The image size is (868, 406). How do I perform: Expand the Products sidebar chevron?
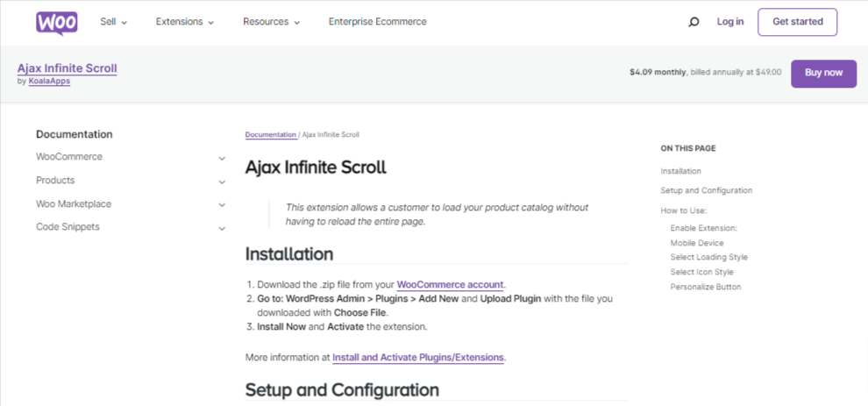222,182
